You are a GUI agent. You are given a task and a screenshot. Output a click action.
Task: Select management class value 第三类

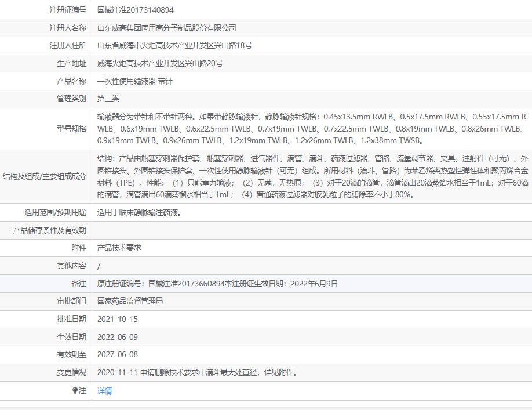point(108,99)
